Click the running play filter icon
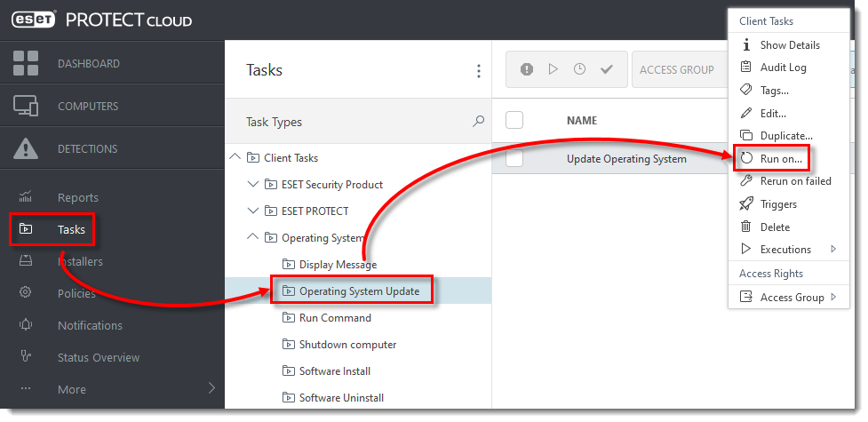This screenshot has height=422, width=868. tap(553, 69)
